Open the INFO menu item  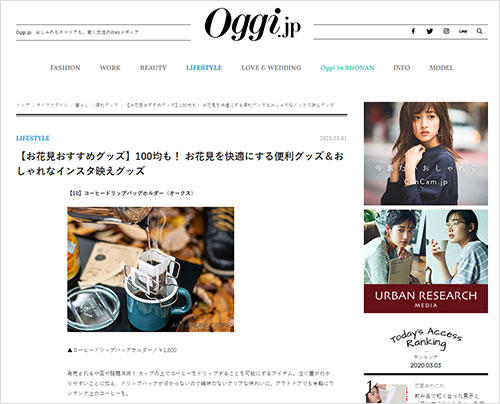tap(402, 68)
